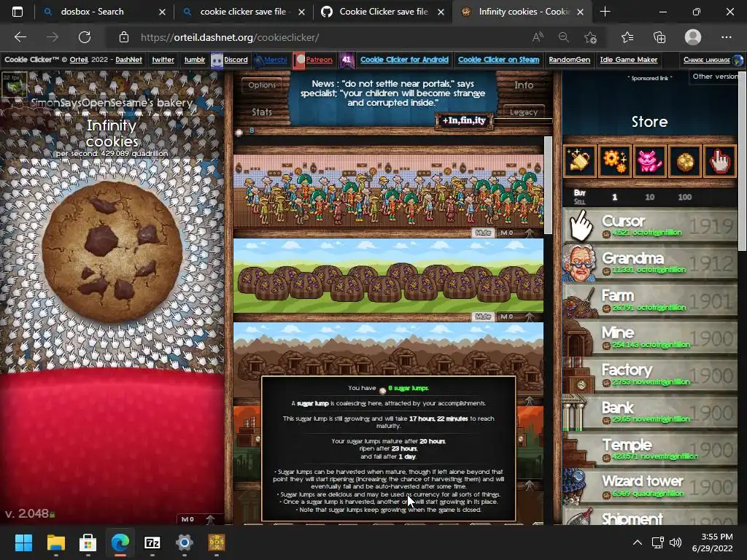This screenshot has width=747, height=560.
Task: Click the Store panel scrollbar thumb
Action: (x=742, y=160)
